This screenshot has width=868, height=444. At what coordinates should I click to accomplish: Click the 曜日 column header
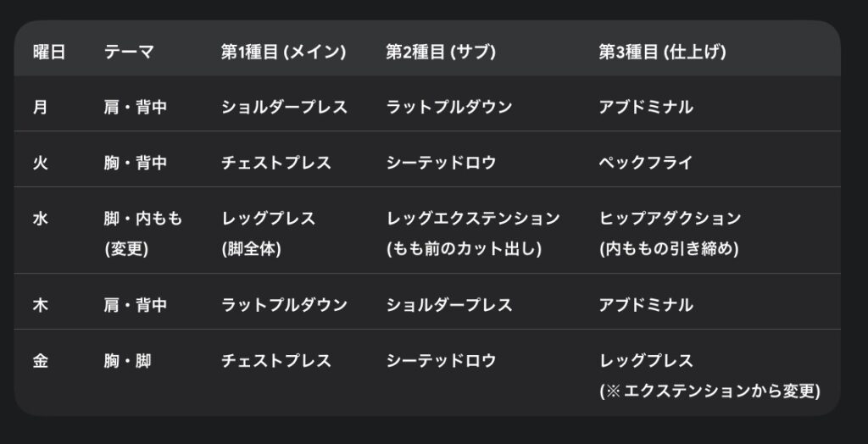(49, 52)
